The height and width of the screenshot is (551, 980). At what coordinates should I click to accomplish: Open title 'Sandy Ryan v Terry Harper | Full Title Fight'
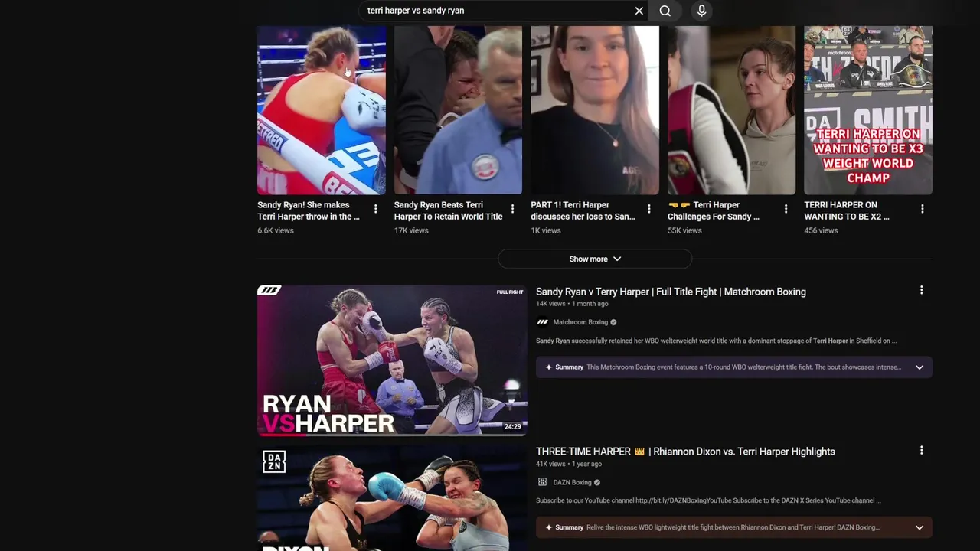click(671, 292)
